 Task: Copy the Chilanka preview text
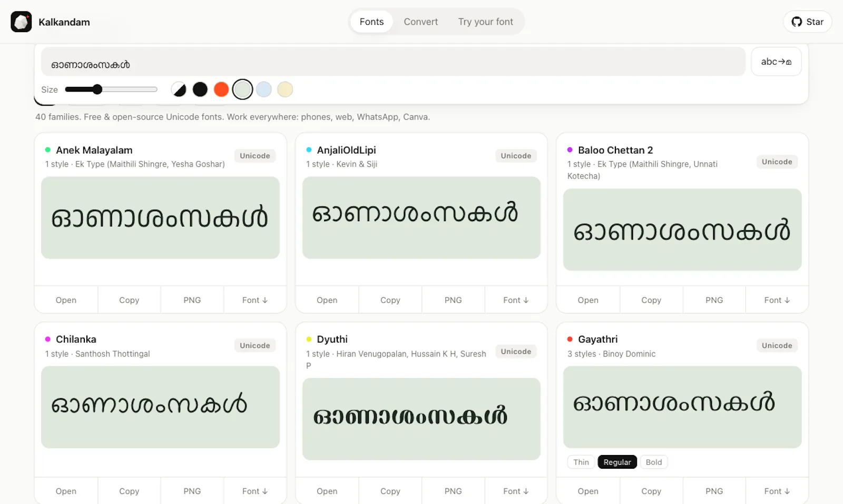[129, 491]
